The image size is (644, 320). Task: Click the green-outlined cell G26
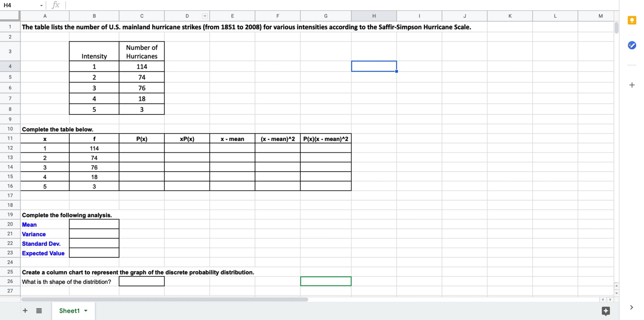[326, 281]
